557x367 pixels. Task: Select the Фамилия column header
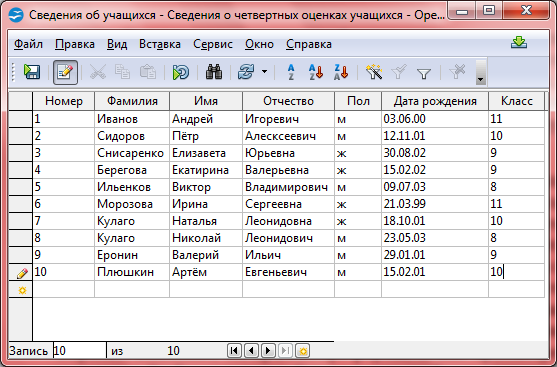pyautogui.click(x=132, y=101)
